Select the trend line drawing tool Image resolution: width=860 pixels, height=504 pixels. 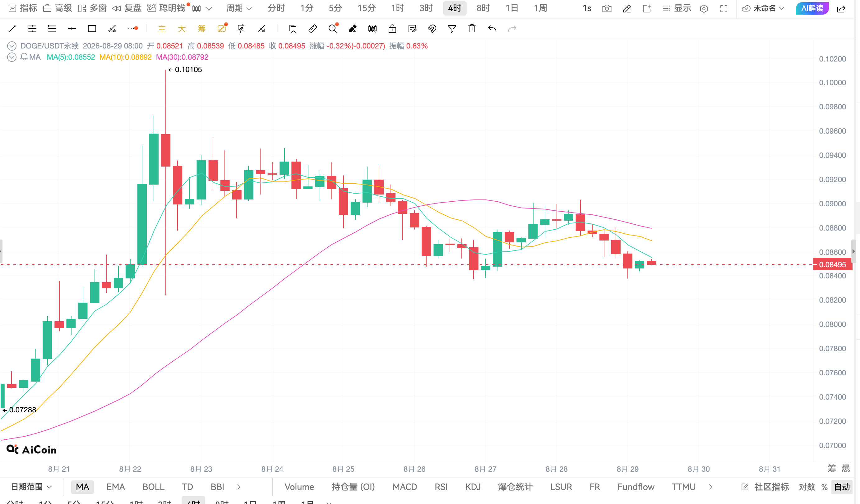[12, 29]
